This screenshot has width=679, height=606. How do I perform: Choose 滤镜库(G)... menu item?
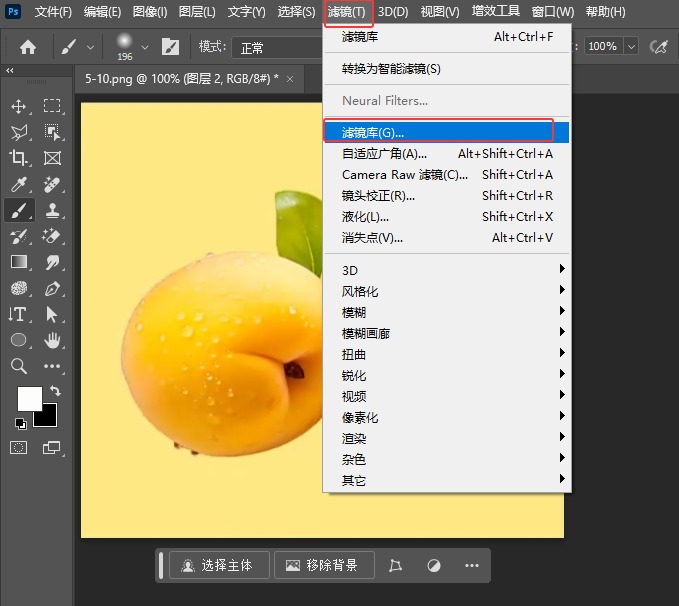tap(447, 133)
